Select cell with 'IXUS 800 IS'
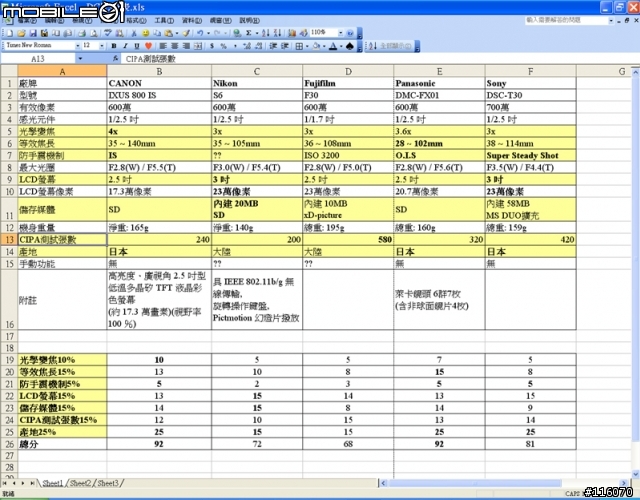Screen dimensions: 640x500 [159, 96]
